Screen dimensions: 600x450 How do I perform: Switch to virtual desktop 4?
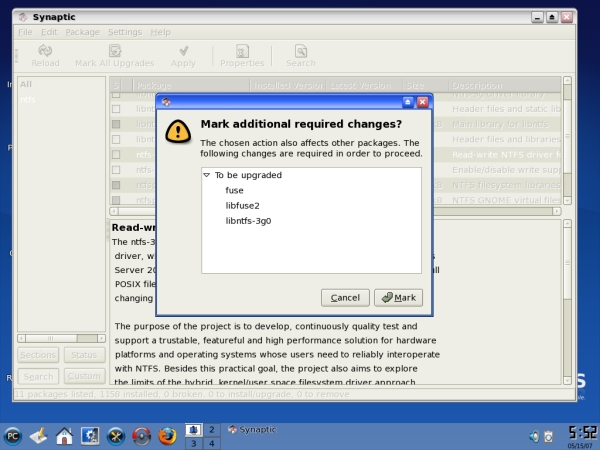(212, 443)
